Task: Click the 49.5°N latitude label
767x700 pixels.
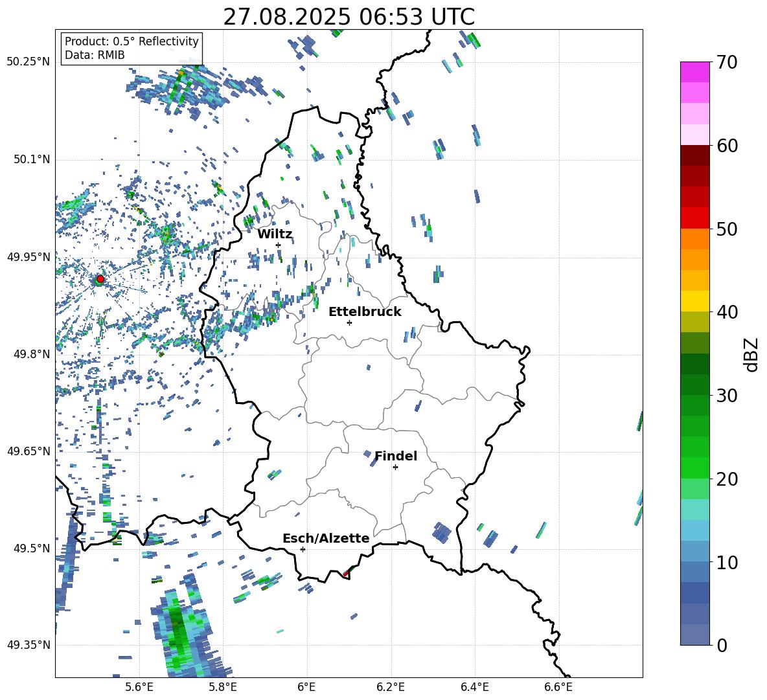Action: coord(31,548)
